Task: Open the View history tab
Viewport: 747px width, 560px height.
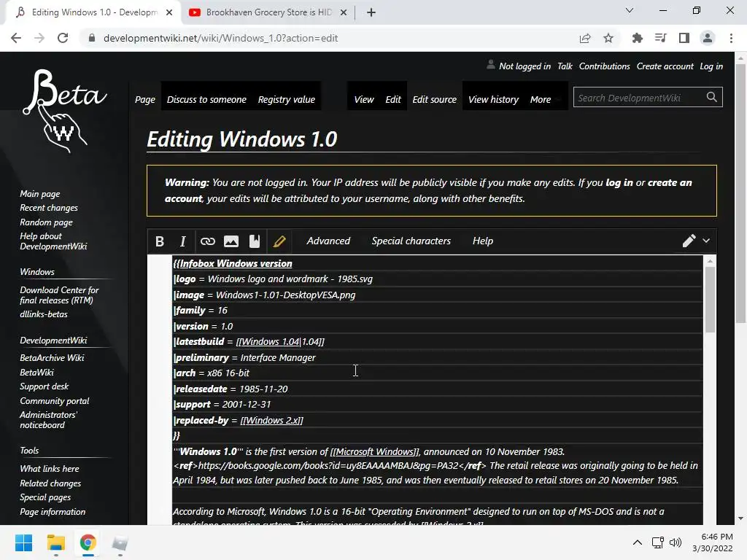Action: [494, 99]
